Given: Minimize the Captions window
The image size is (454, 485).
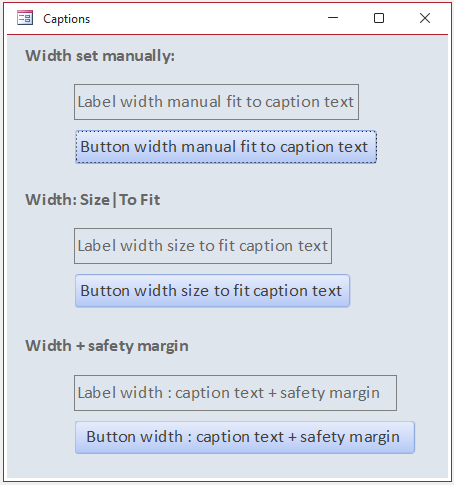Looking at the screenshot, I should pos(333,18).
